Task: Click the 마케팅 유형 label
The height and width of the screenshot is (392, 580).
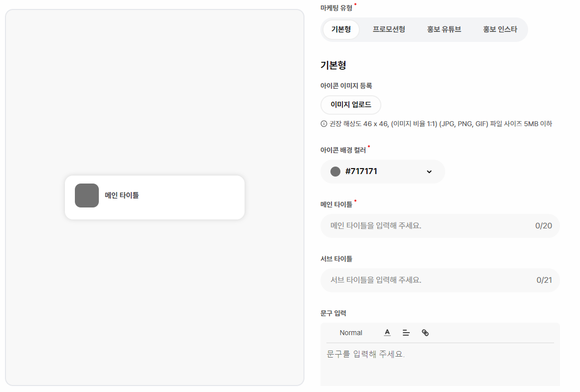Action: click(x=336, y=8)
